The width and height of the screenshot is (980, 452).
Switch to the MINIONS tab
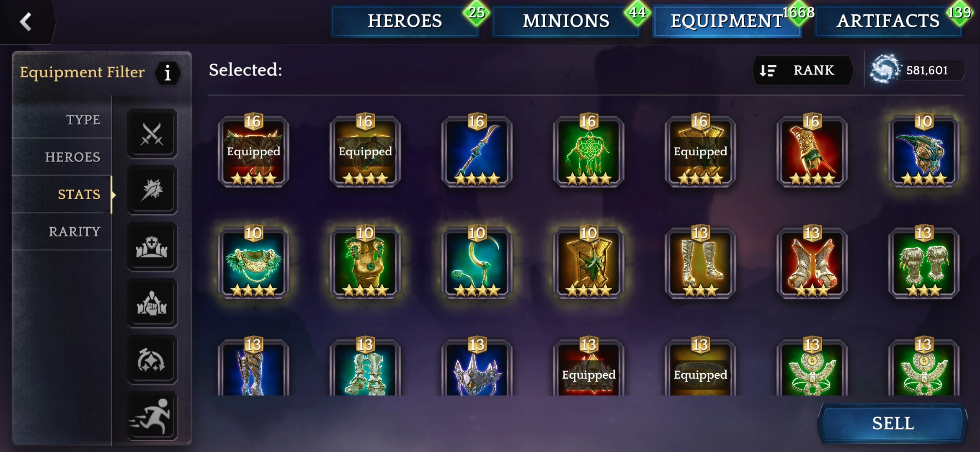[566, 21]
